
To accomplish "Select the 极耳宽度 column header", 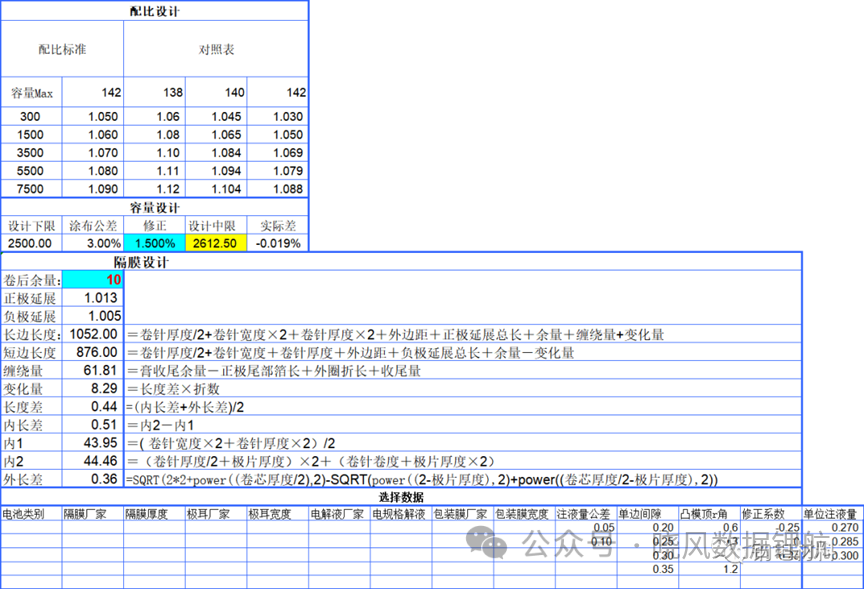I will click(278, 514).
